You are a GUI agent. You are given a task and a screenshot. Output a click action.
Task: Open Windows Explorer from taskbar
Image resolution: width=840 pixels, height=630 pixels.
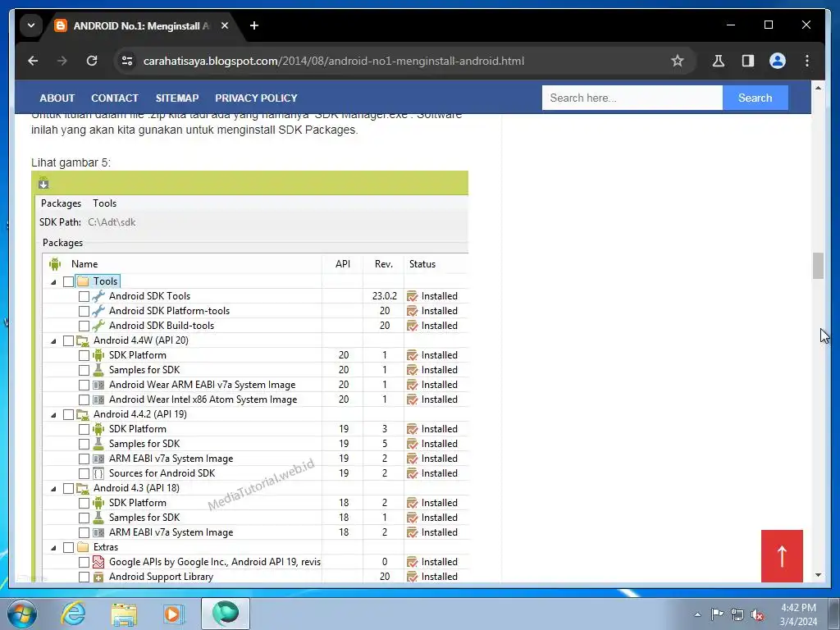click(x=124, y=614)
